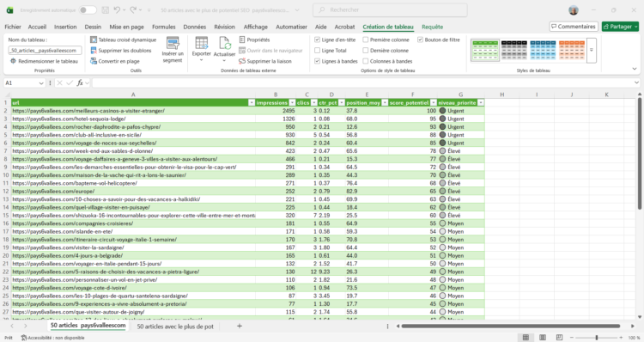Viewport: 644px width, 342px height.
Task: Open position_moy column filter dropdown
Action: (385, 103)
